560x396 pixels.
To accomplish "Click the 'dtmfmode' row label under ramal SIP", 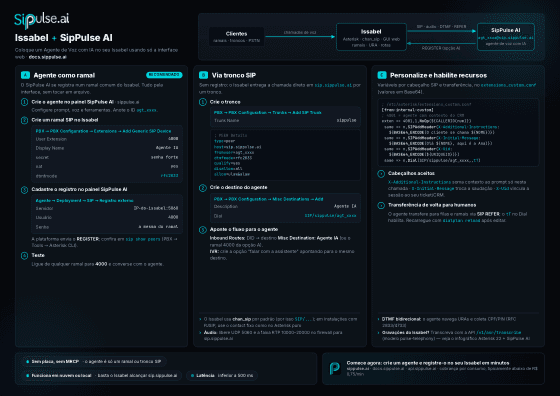I will (46, 176).
